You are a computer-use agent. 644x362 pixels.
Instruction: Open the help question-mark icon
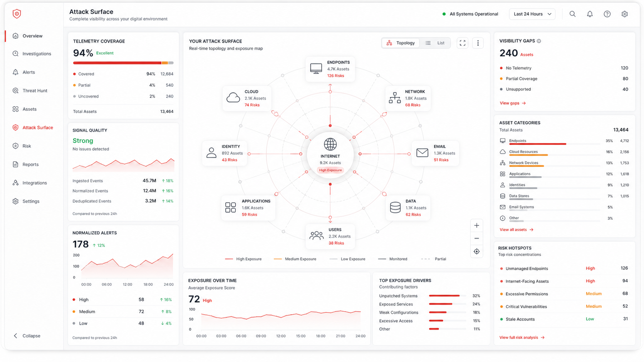pos(607,14)
